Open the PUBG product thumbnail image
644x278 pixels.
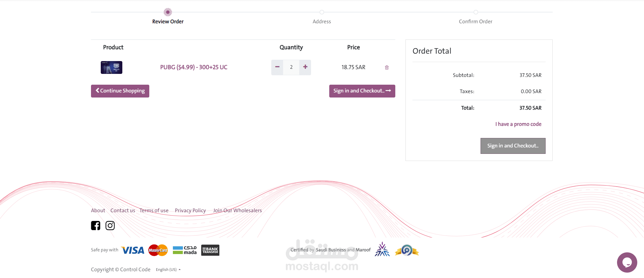(x=112, y=67)
